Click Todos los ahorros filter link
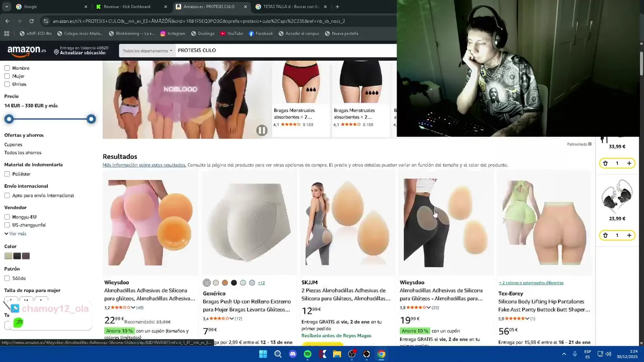Image resolution: width=644 pixels, height=362 pixels. pos(23,153)
